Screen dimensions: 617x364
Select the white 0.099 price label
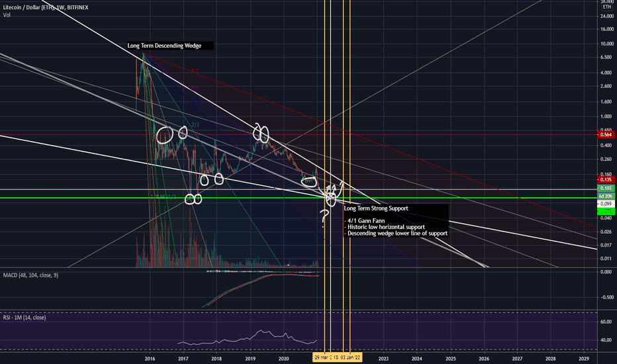(x=606, y=203)
